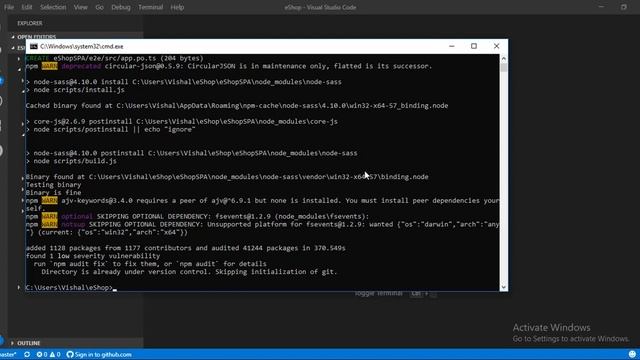Click the 'Testing binary' line
This screenshot has width=640, height=360.
coord(53,184)
